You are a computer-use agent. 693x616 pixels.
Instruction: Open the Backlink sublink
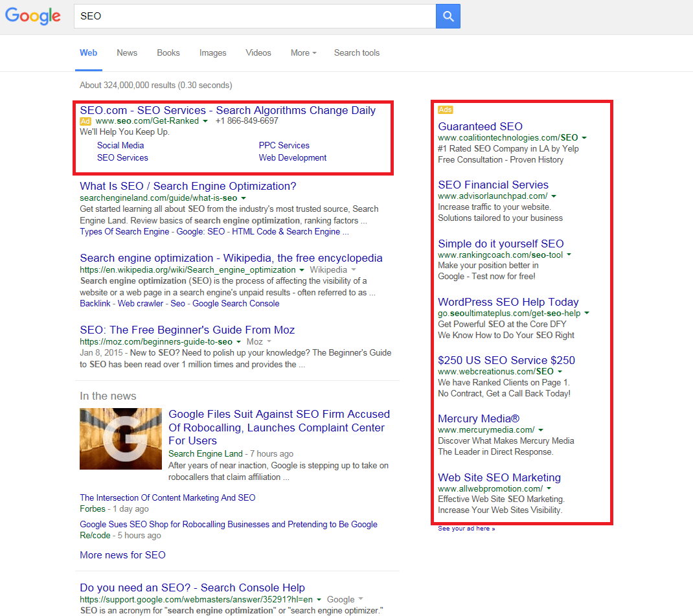(x=95, y=304)
